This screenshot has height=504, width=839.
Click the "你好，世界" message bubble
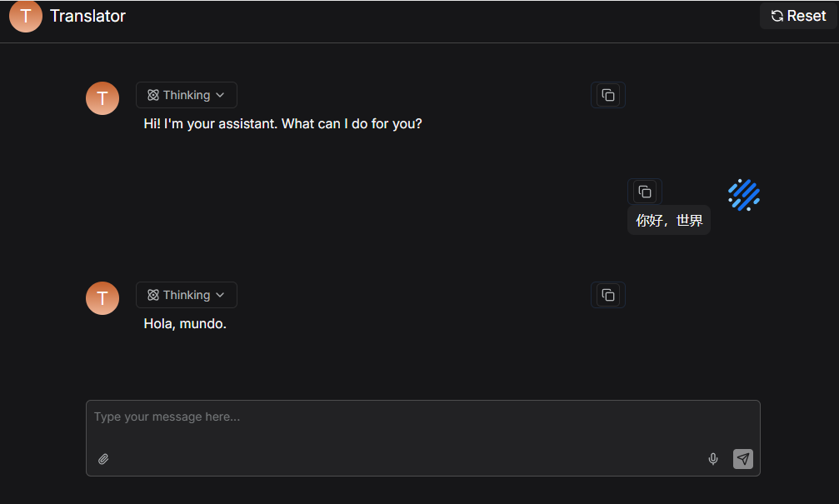[x=669, y=221]
